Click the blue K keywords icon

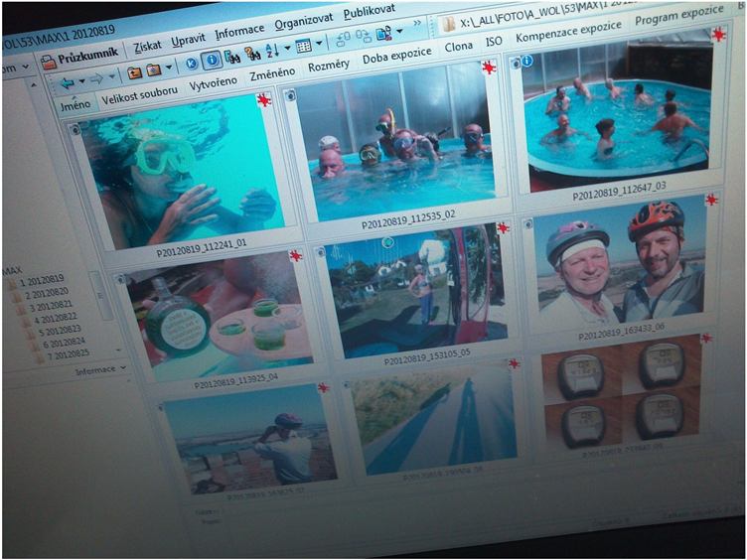click(x=191, y=64)
